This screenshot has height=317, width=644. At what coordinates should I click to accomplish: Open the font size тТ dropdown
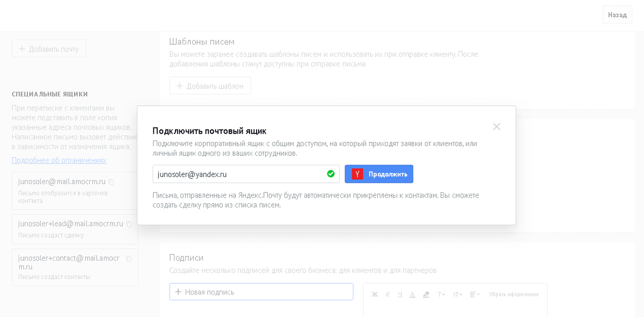pyautogui.click(x=457, y=294)
